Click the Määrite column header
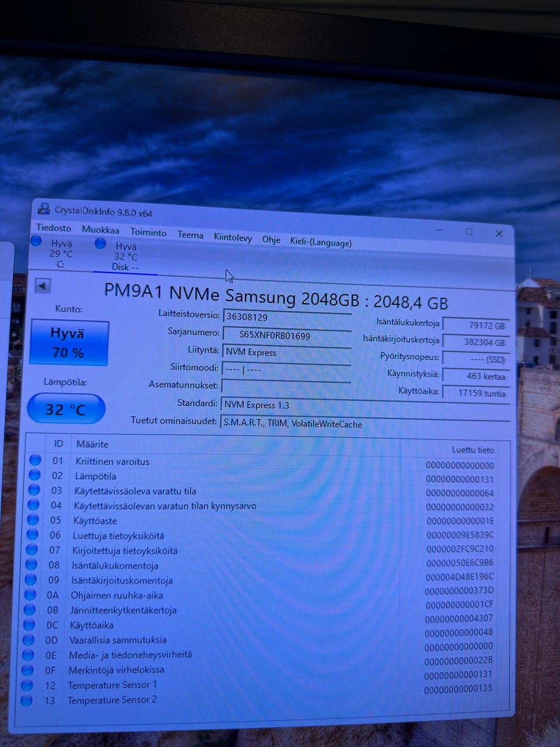Image resolution: width=560 pixels, height=747 pixels. [x=92, y=444]
